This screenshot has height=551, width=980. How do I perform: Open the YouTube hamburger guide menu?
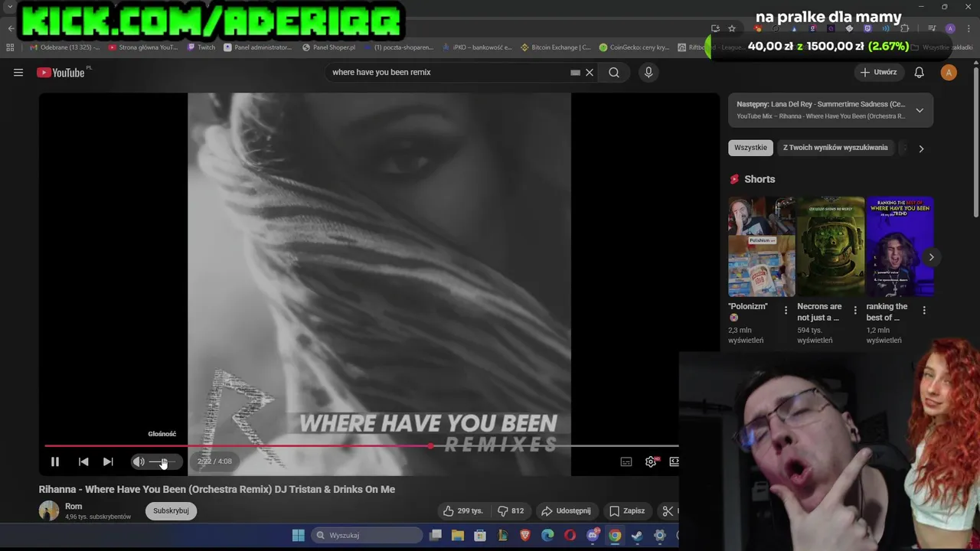18,73
